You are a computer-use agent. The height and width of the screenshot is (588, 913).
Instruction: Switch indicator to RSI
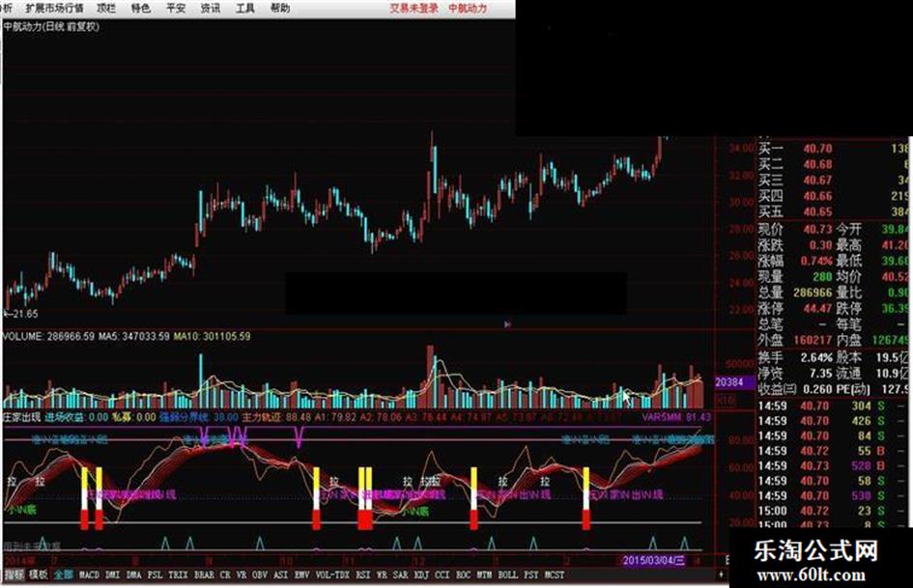(362, 574)
